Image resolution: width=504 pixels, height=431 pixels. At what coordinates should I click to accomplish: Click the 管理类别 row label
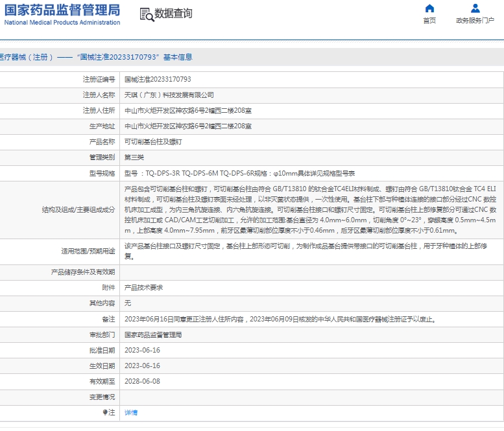tap(102, 157)
